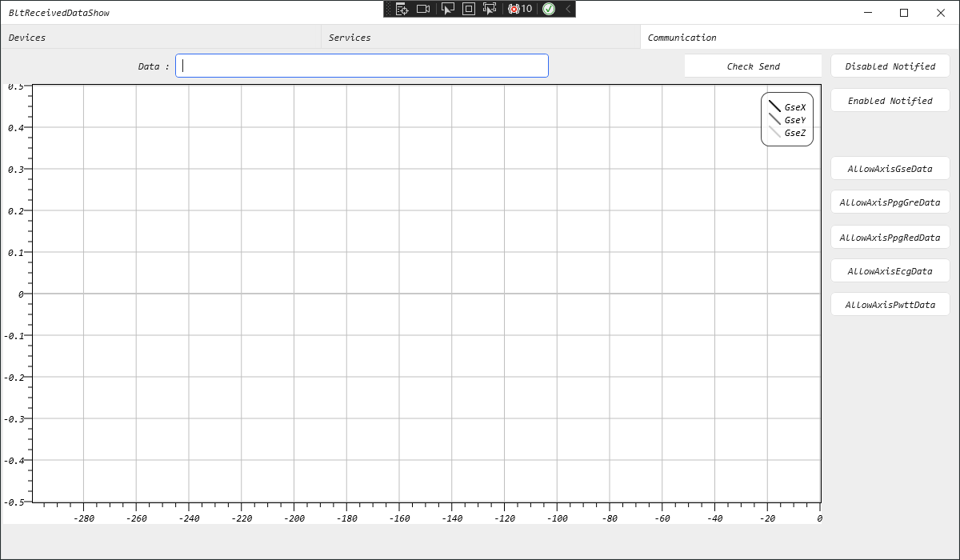Screen dimensions: 960x560
Task: Focus the Data text input field
Action: 362,66
